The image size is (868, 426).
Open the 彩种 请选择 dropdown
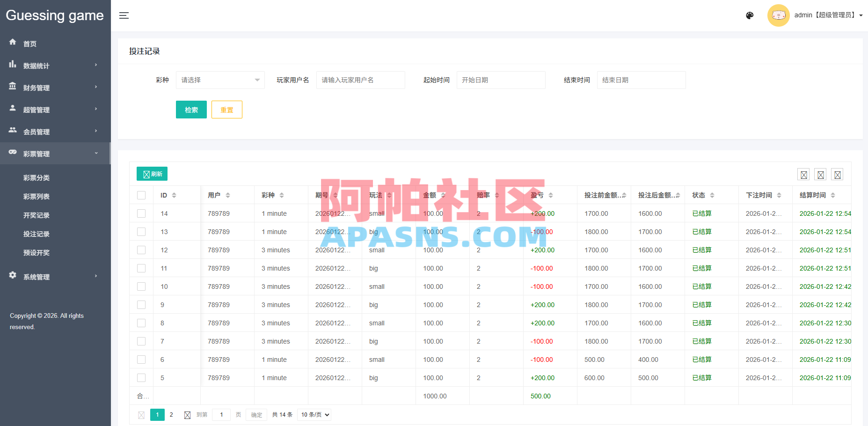pos(220,80)
